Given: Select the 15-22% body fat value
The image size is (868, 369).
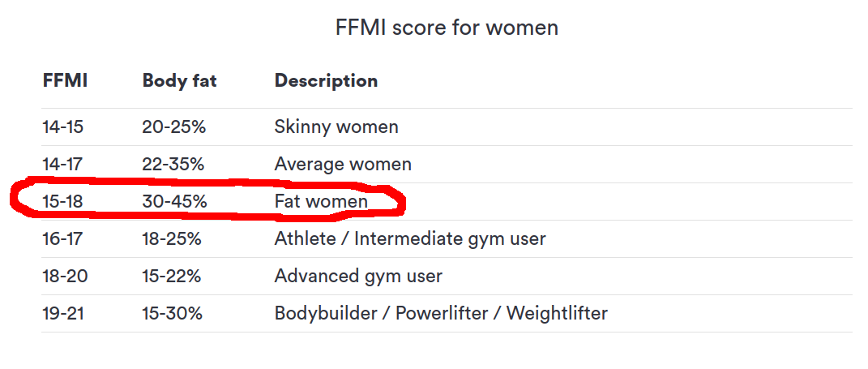Looking at the screenshot, I should [171, 277].
